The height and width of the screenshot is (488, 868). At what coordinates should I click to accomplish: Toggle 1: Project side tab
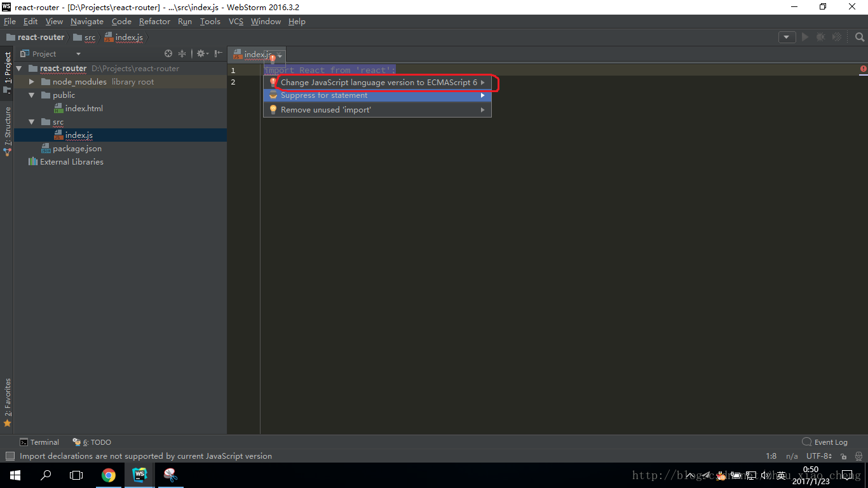[x=7, y=72]
